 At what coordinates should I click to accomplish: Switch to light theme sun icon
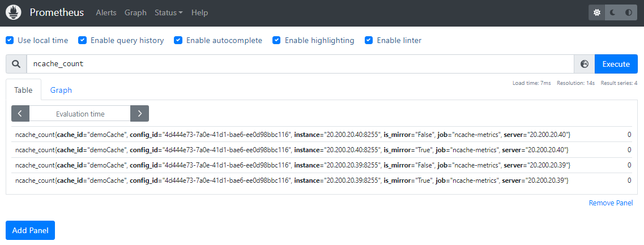click(597, 12)
